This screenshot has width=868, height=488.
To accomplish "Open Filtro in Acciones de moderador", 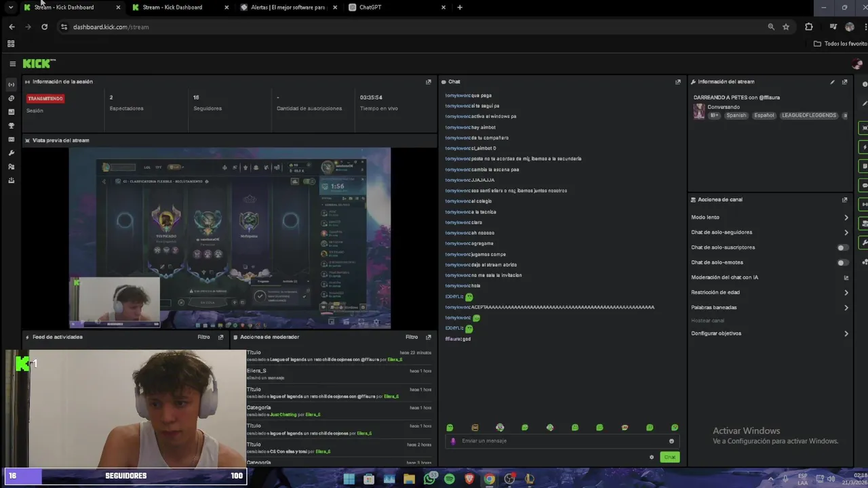I will (412, 337).
